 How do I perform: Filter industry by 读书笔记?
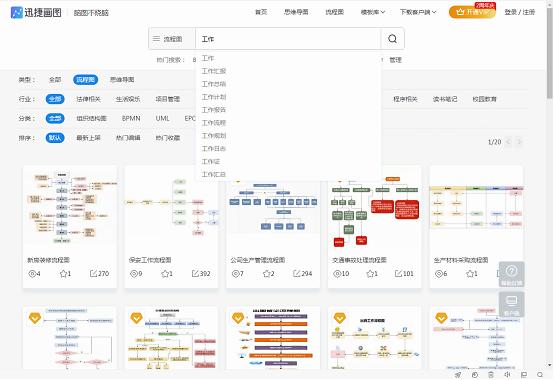(445, 99)
